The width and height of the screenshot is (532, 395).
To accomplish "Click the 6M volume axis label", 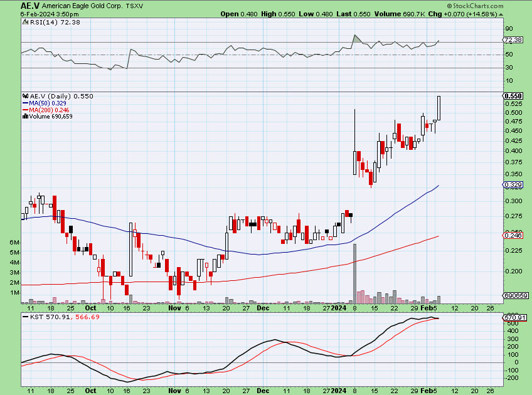I will pyautogui.click(x=14, y=243).
